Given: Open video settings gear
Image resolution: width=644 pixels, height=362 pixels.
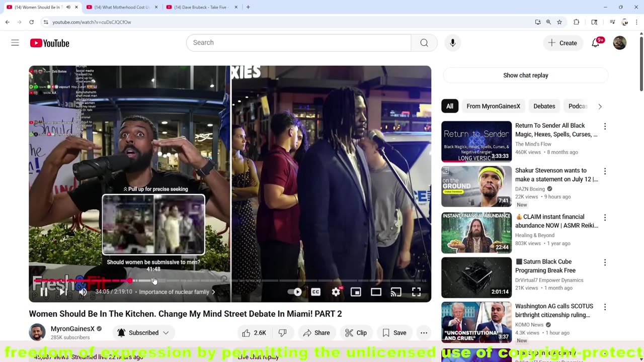Looking at the screenshot, I should click(336, 292).
